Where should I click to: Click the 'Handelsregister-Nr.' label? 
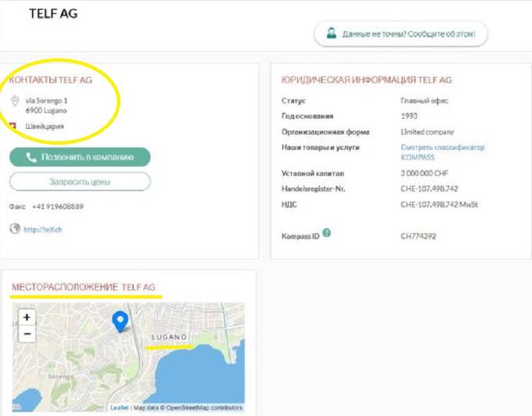pos(314,189)
